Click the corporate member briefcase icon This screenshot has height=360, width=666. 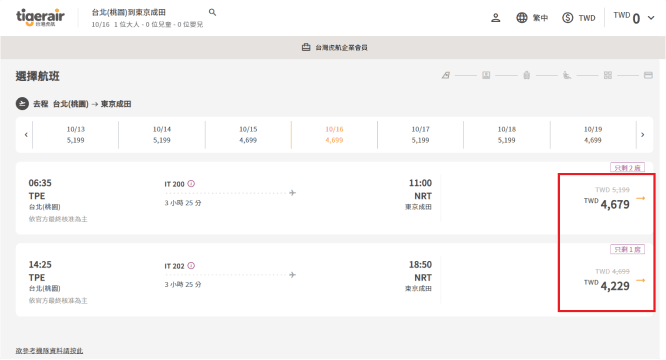(306, 47)
